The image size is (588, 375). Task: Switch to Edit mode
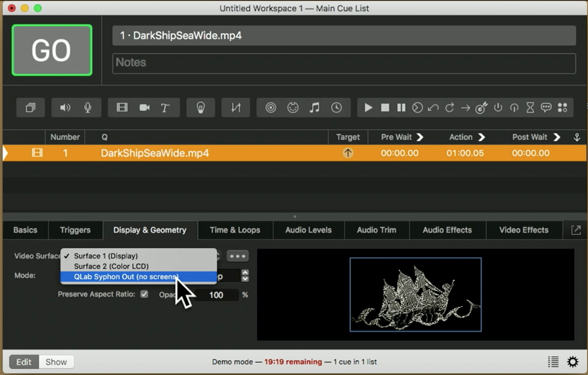click(24, 362)
